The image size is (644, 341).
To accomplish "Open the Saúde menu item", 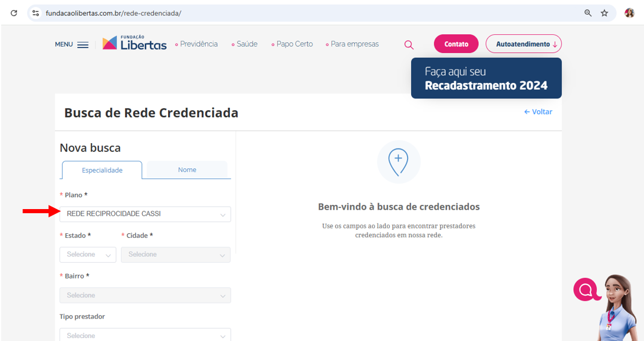I will (x=245, y=44).
